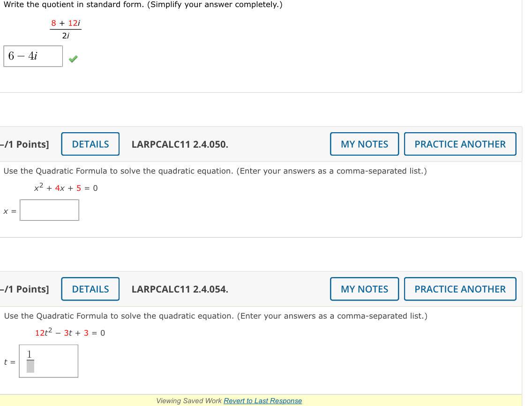Click the Viewing Saved Work banner
532x406 pixels.
point(189,401)
